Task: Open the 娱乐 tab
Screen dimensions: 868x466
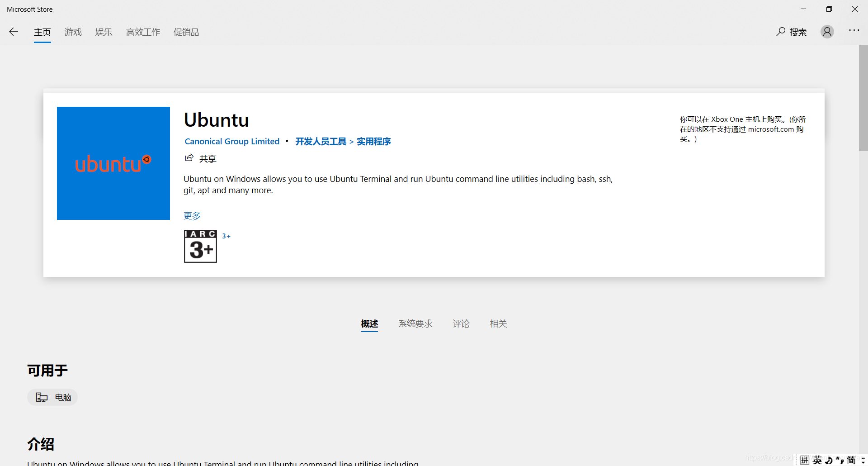Action: 104,32
